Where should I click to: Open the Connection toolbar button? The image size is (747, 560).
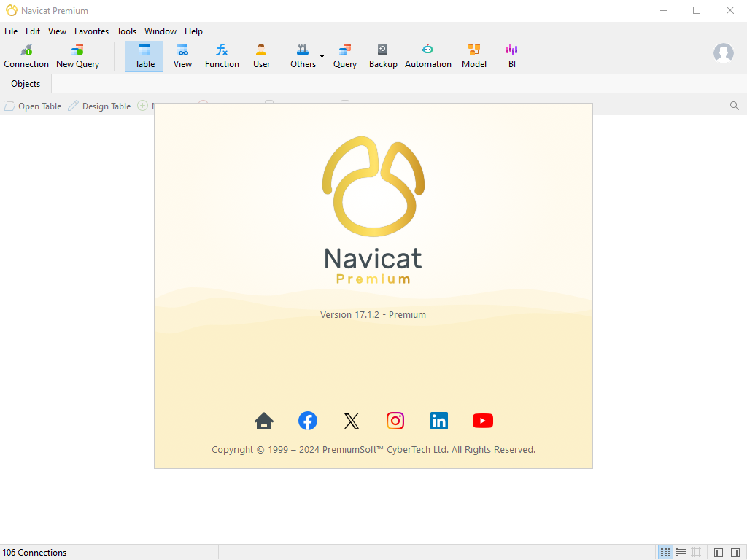pos(26,56)
